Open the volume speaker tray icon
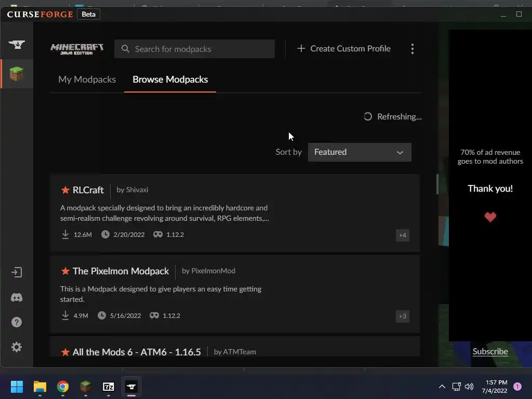The image size is (532, 399). pos(469,387)
